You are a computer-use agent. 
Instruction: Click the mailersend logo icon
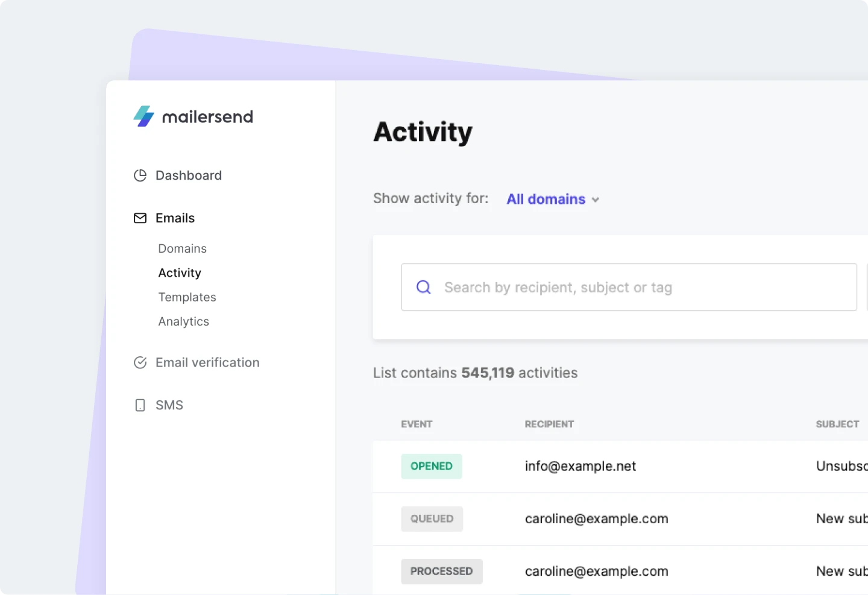tap(143, 116)
